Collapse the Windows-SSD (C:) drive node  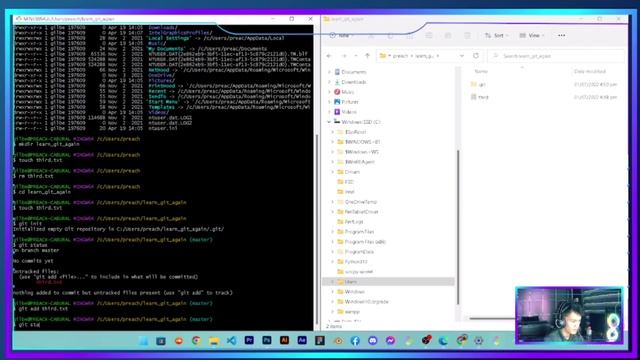[329, 122]
